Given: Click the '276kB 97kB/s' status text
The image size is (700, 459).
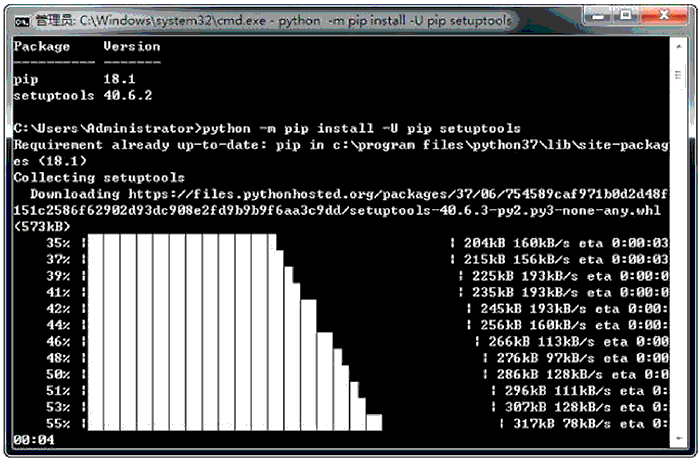Looking at the screenshot, I should [545, 358].
